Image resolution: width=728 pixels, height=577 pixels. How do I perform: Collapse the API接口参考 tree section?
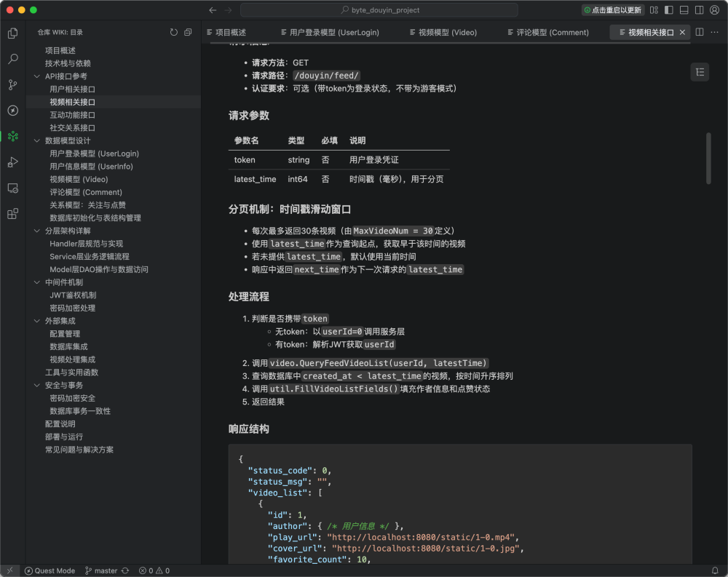[x=36, y=75]
